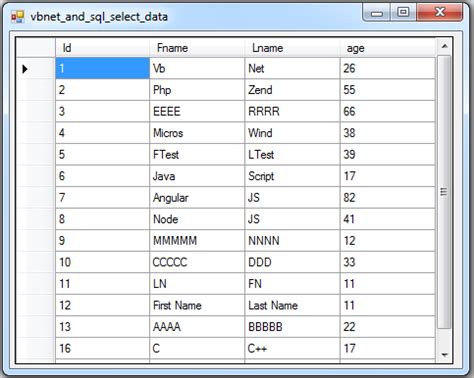
Task: Select the Fname cell 'CCCCC'
Action: click(197, 262)
